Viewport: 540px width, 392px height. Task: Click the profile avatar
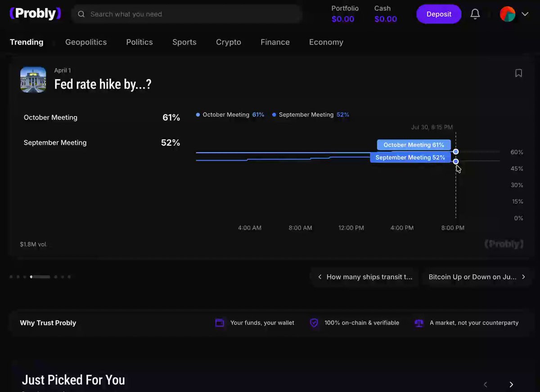tap(508, 14)
